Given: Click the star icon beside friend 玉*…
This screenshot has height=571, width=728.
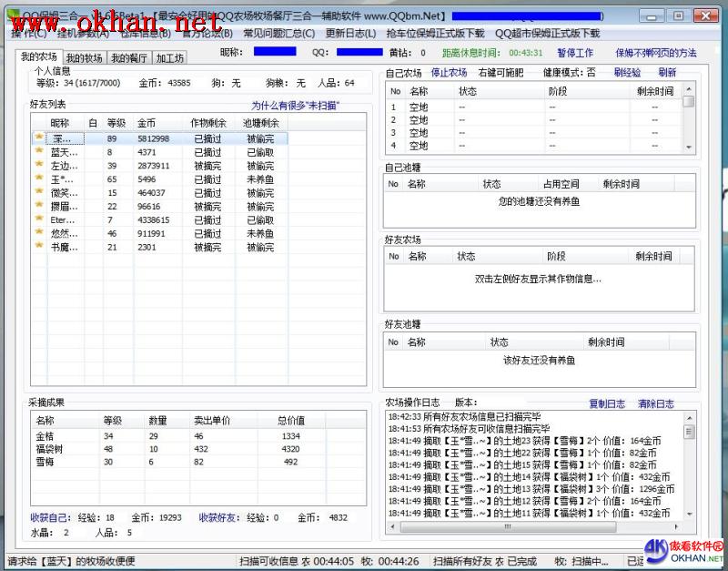Looking at the screenshot, I should pyautogui.click(x=39, y=178).
